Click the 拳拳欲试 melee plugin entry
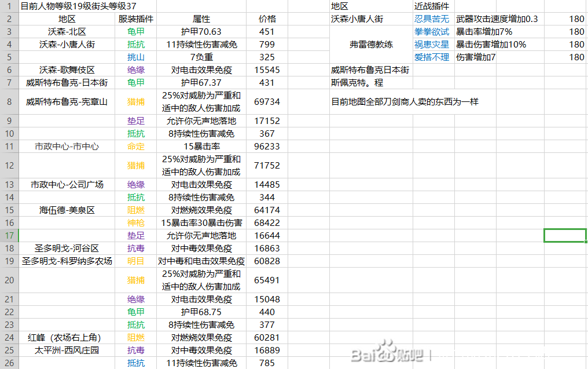Viewport: 588px width, 369px height. (431, 31)
